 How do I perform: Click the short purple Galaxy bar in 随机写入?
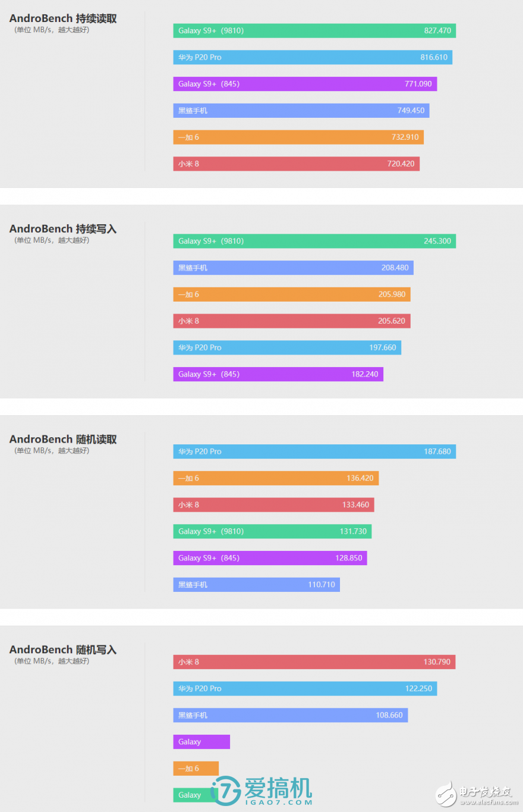pyautogui.click(x=201, y=742)
